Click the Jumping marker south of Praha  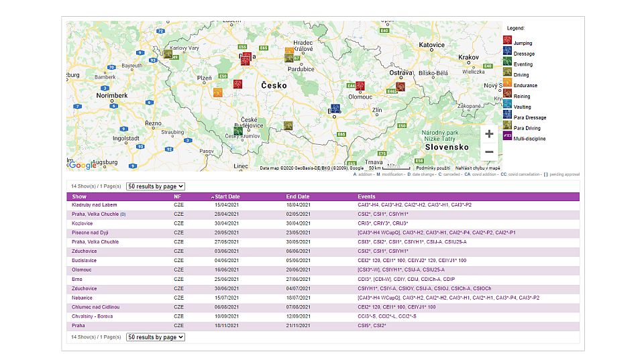237,84
